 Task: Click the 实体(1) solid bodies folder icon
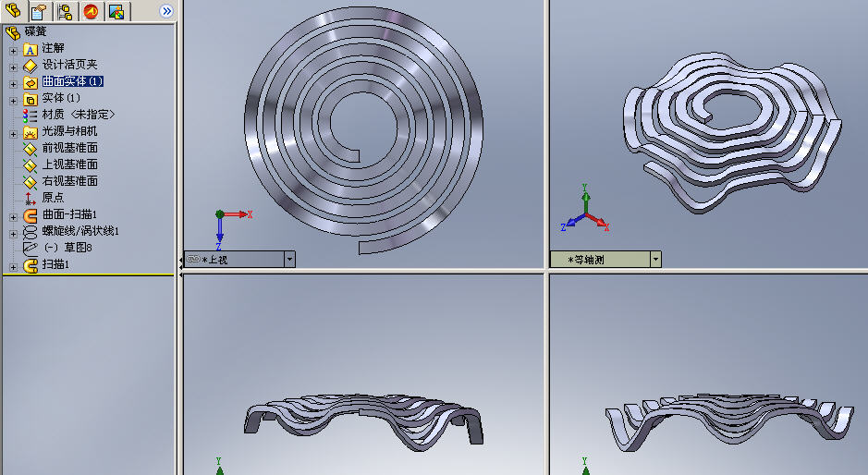click(30, 99)
